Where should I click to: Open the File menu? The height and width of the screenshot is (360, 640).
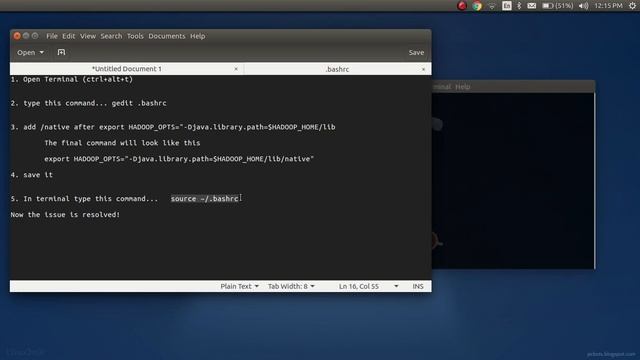coord(52,36)
